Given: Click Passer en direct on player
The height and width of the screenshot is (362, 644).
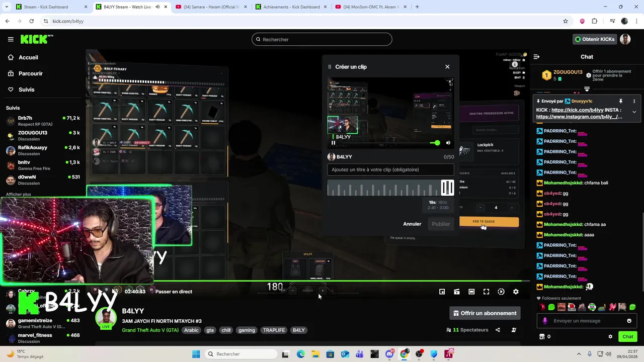Looking at the screenshot, I should (174, 292).
